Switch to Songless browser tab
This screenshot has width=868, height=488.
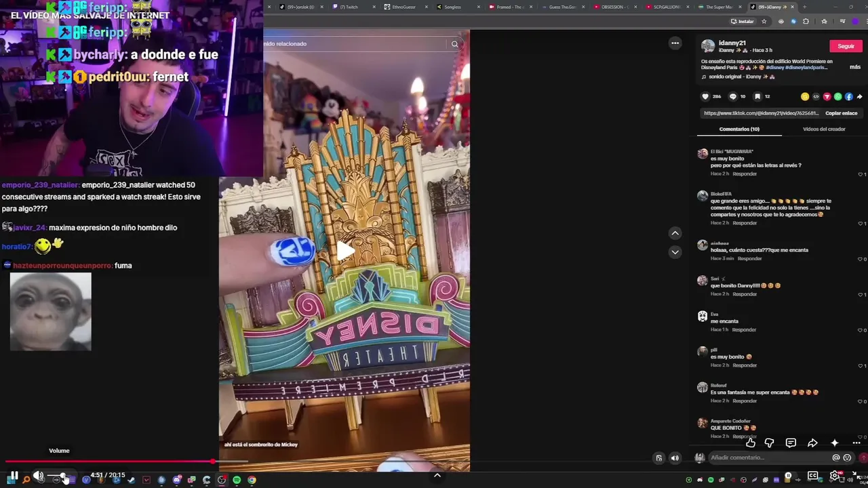pos(457,7)
